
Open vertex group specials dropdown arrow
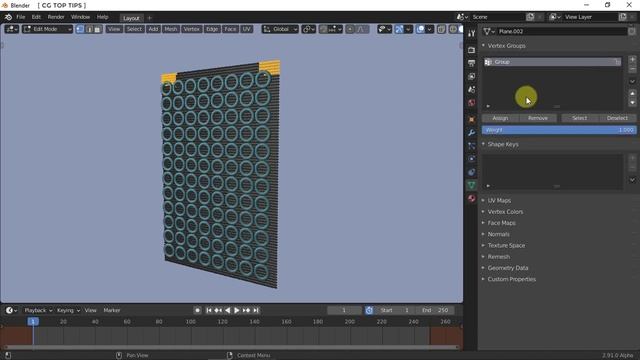(x=632, y=82)
